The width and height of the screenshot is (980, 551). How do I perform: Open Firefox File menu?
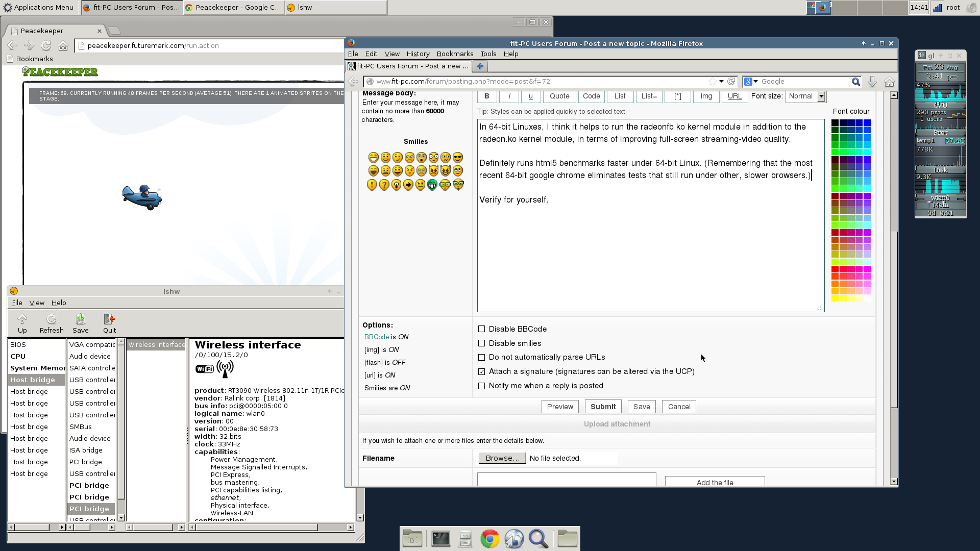pos(353,54)
